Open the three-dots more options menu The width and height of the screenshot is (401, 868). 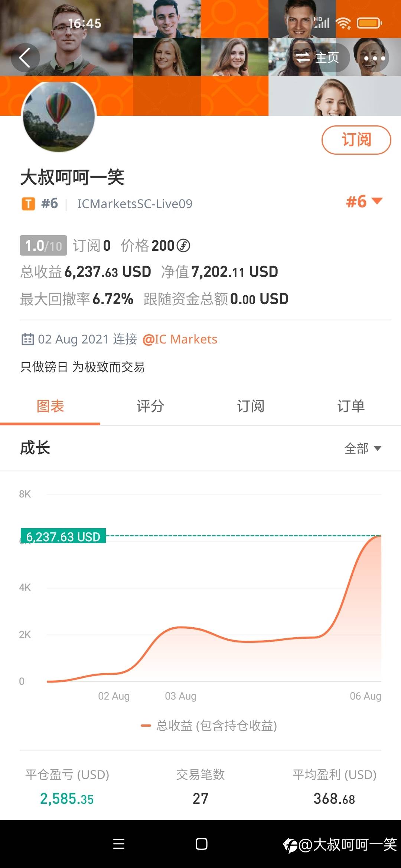point(374,58)
